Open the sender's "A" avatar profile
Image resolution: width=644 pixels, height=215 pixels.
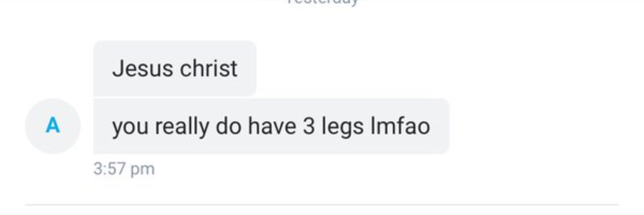click(x=53, y=126)
